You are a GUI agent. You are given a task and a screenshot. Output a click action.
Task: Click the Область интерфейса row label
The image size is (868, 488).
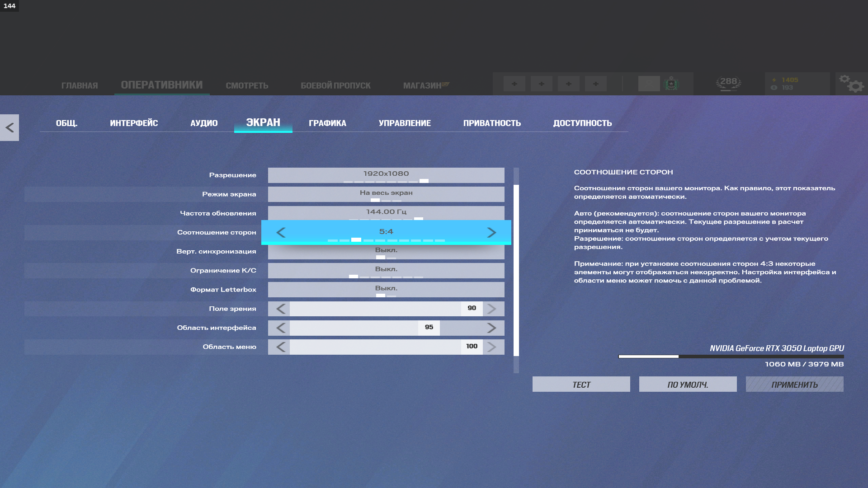pyautogui.click(x=217, y=328)
